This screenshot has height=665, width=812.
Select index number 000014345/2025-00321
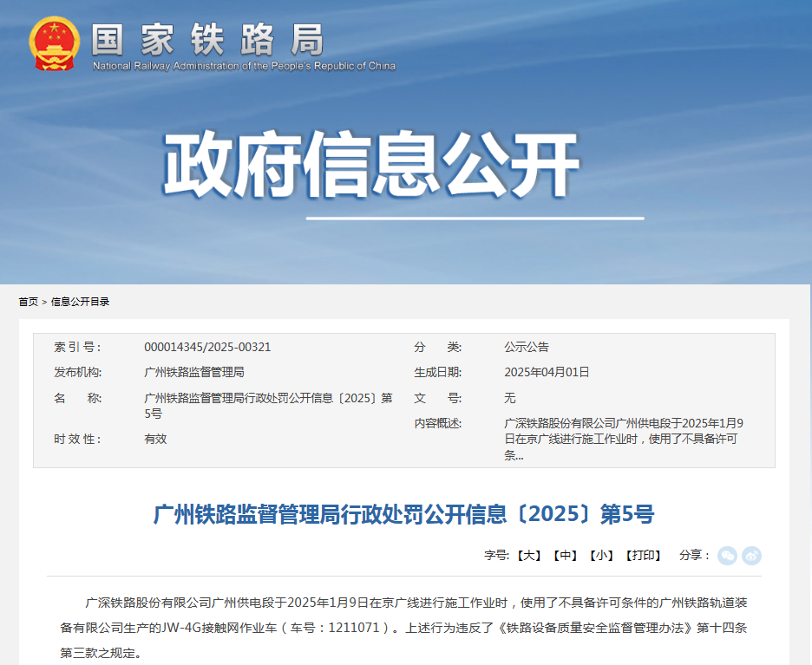(x=207, y=348)
